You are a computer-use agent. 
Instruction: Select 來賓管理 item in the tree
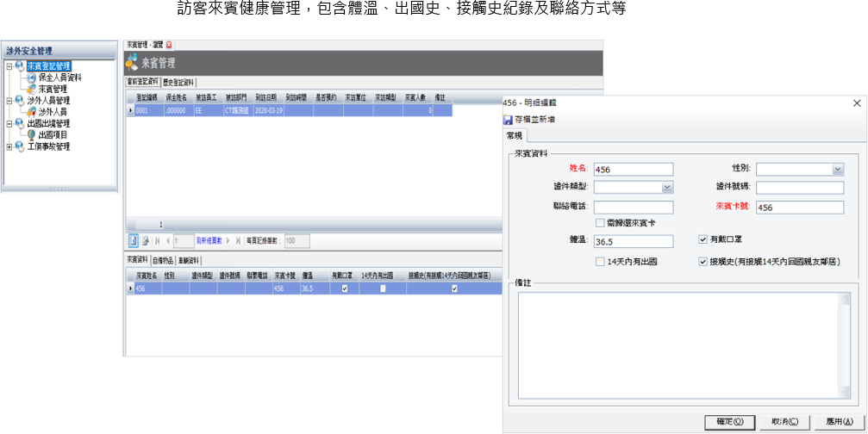point(52,89)
